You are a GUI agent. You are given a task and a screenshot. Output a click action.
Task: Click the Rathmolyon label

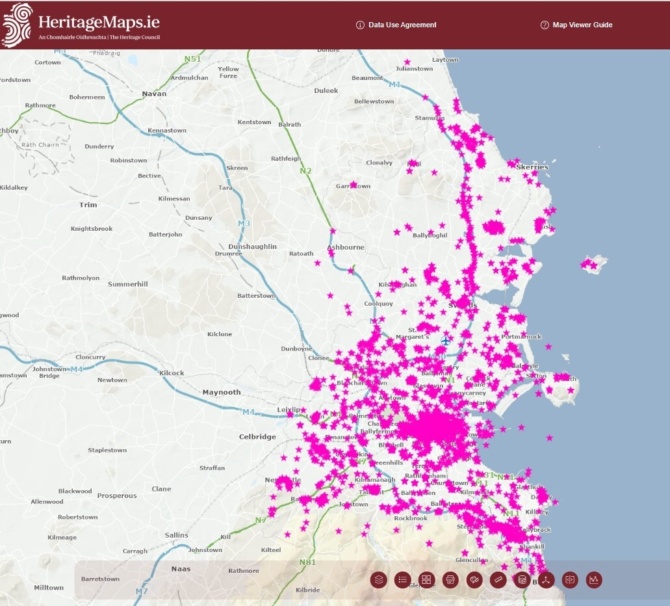pyautogui.click(x=81, y=278)
